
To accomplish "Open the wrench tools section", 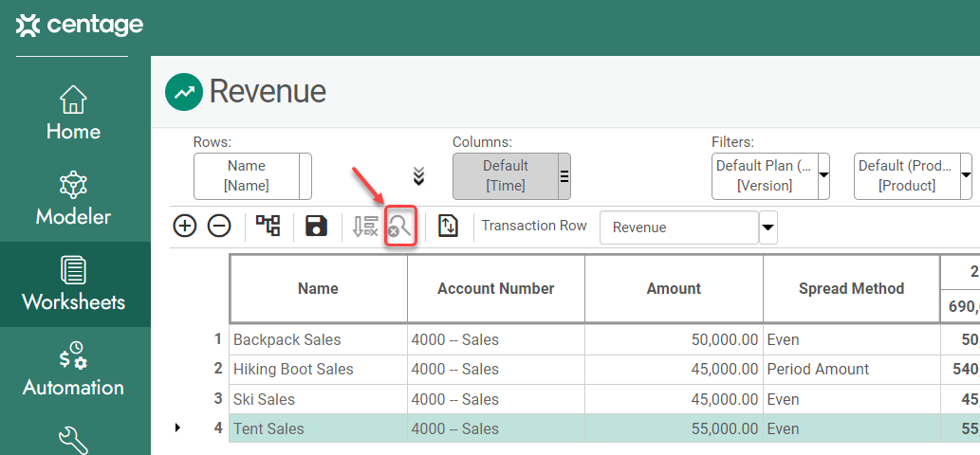I will (73, 440).
